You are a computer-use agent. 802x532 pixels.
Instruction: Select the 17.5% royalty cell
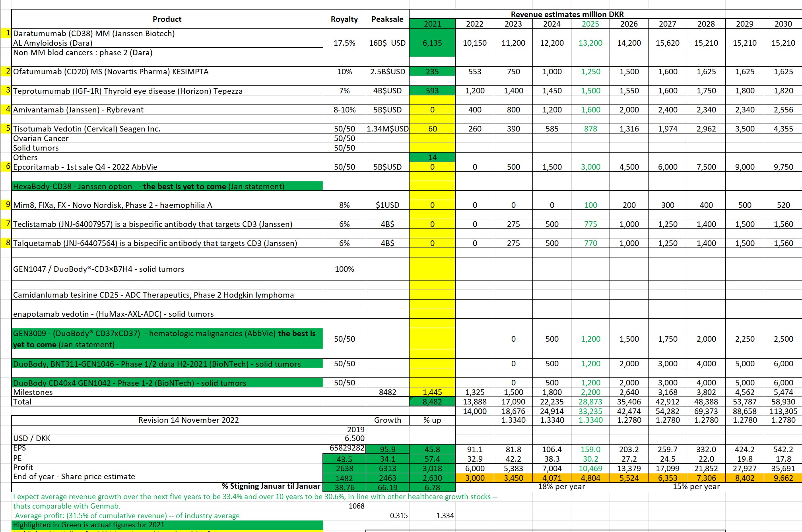click(344, 43)
